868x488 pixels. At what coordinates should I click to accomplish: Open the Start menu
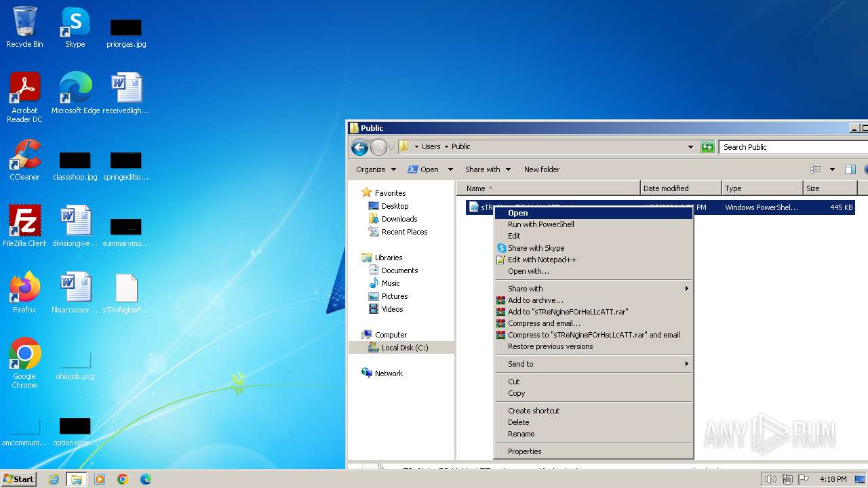click(18, 479)
